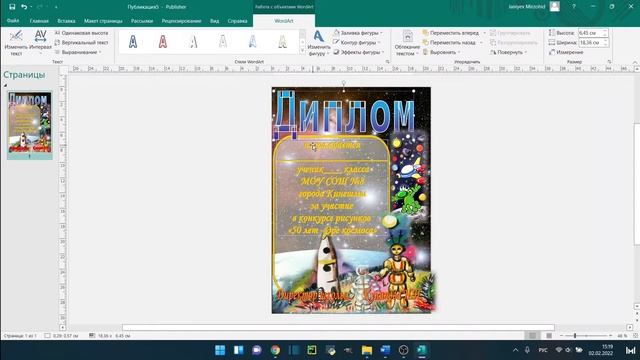Viewport: 640px width, 360px height.
Task: Click the Высота height field
Action: [591, 33]
